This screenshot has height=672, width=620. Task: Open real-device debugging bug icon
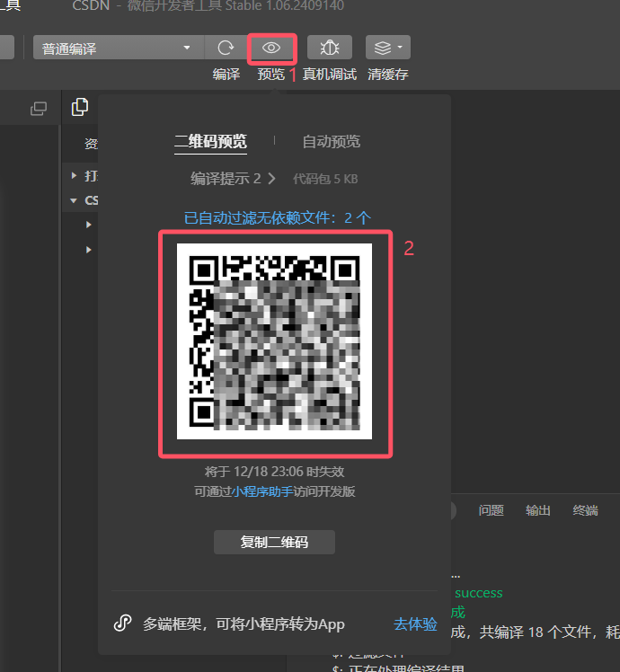coord(329,47)
